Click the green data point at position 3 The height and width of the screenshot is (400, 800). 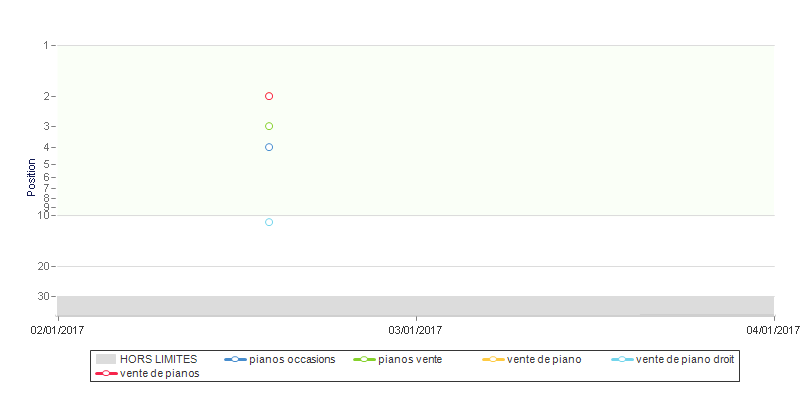click(269, 126)
